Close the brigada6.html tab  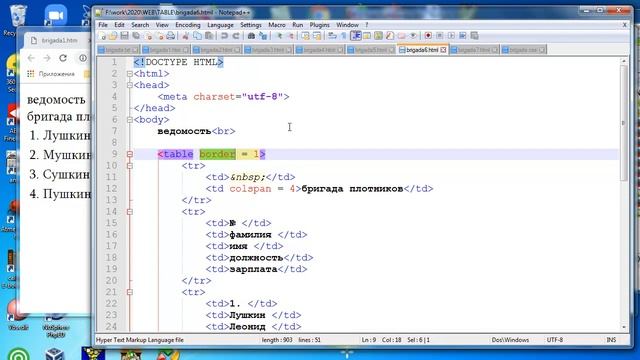tap(443, 50)
